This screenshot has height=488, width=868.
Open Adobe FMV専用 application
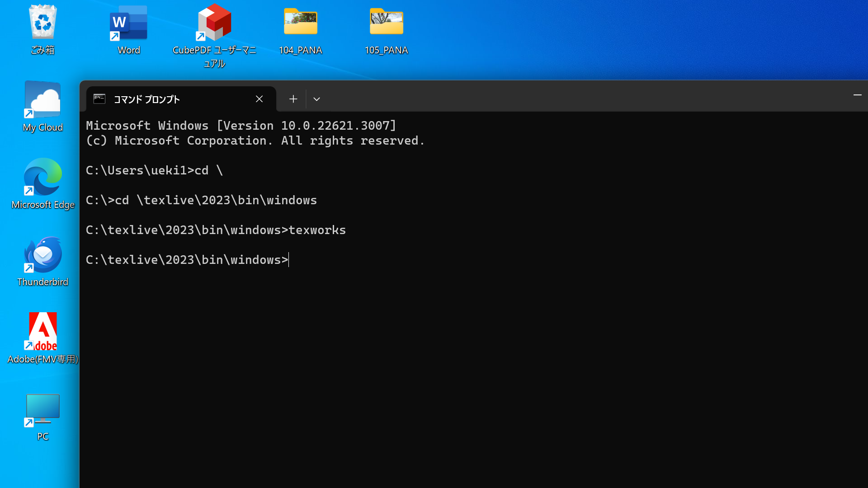tap(42, 337)
